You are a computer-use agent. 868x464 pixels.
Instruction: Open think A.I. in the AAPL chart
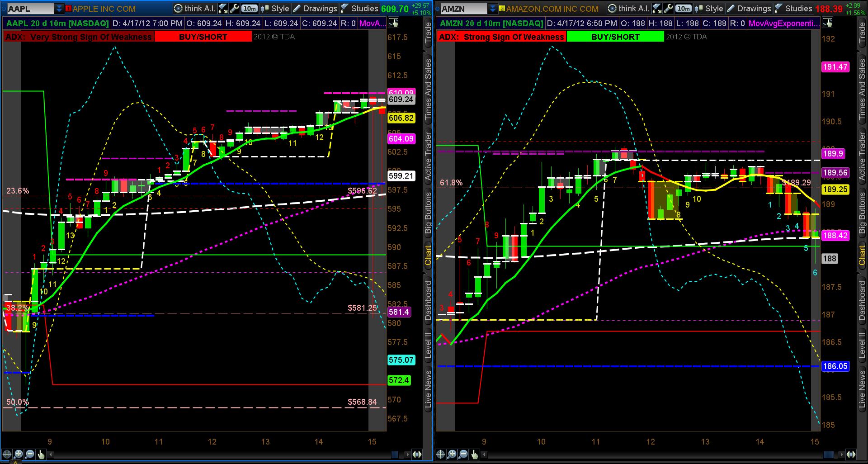click(x=195, y=9)
